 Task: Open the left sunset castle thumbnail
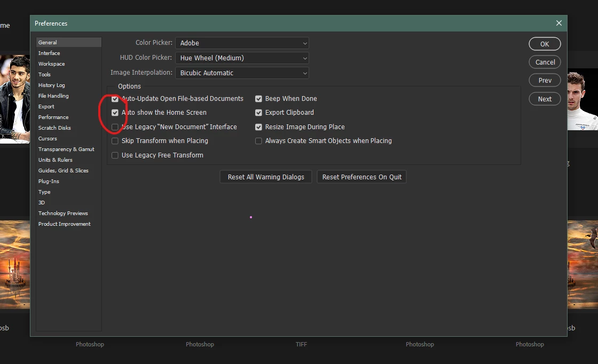(x=15, y=265)
